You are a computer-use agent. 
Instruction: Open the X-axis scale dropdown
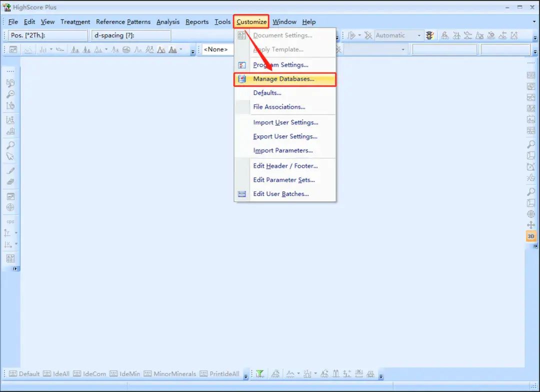click(x=16, y=244)
